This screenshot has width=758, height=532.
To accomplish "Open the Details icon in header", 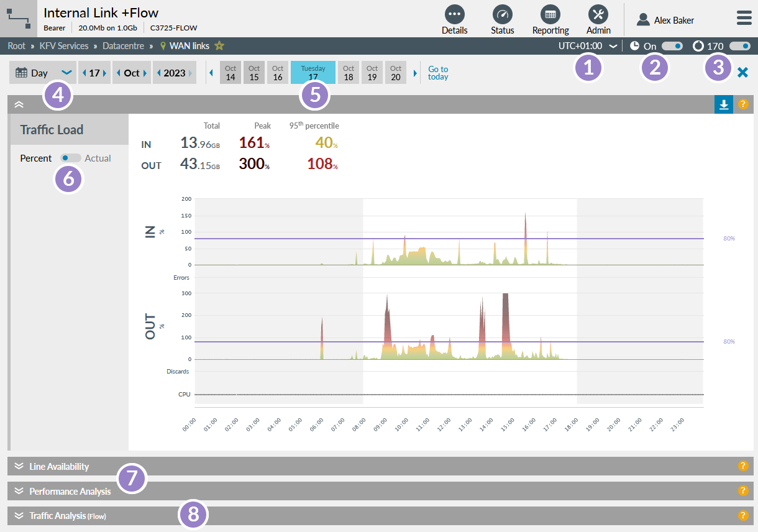I will click(454, 15).
